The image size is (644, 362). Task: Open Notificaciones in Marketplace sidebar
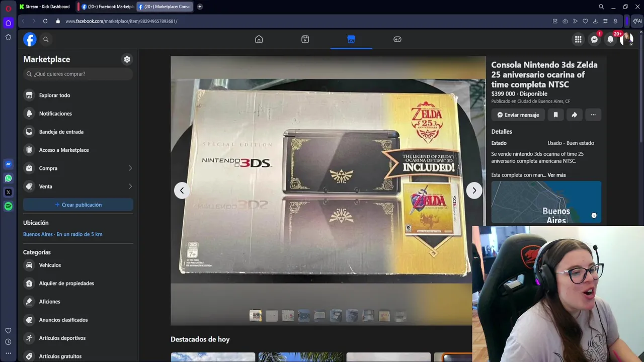(x=78, y=114)
